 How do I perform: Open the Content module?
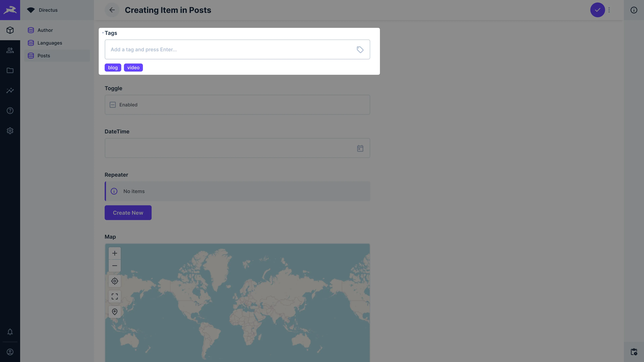[10, 30]
